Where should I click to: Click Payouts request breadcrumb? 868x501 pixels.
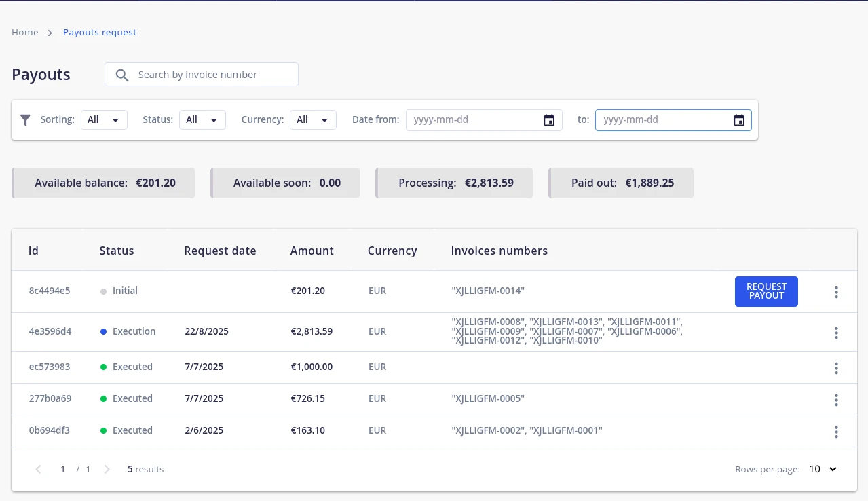(x=100, y=32)
